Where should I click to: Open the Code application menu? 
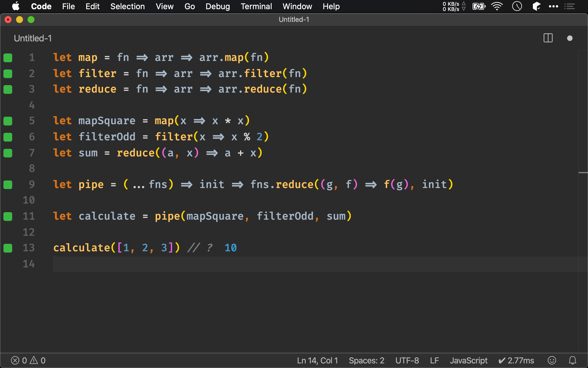pyautogui.click(x=41, y=6)
